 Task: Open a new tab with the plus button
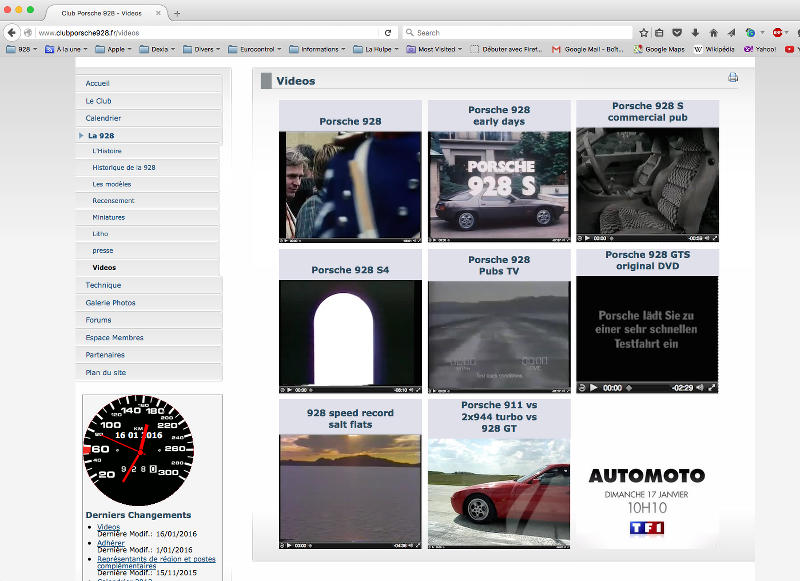click(177, 13)
